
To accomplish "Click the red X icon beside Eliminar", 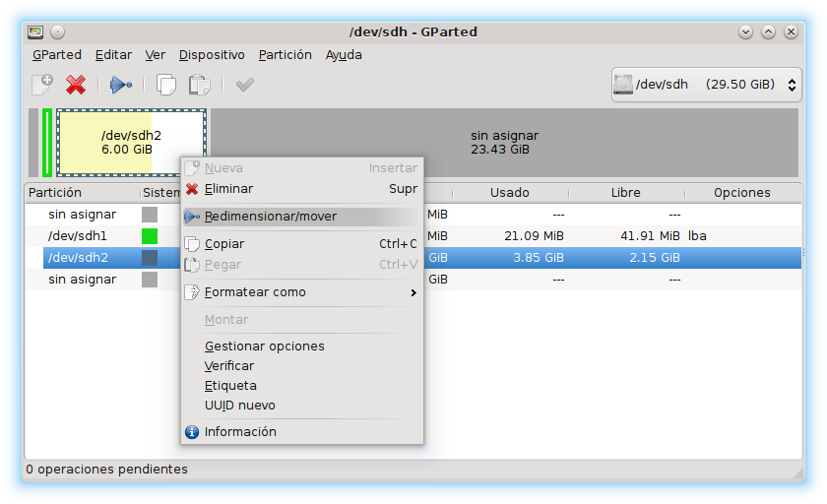I will 192,189.
